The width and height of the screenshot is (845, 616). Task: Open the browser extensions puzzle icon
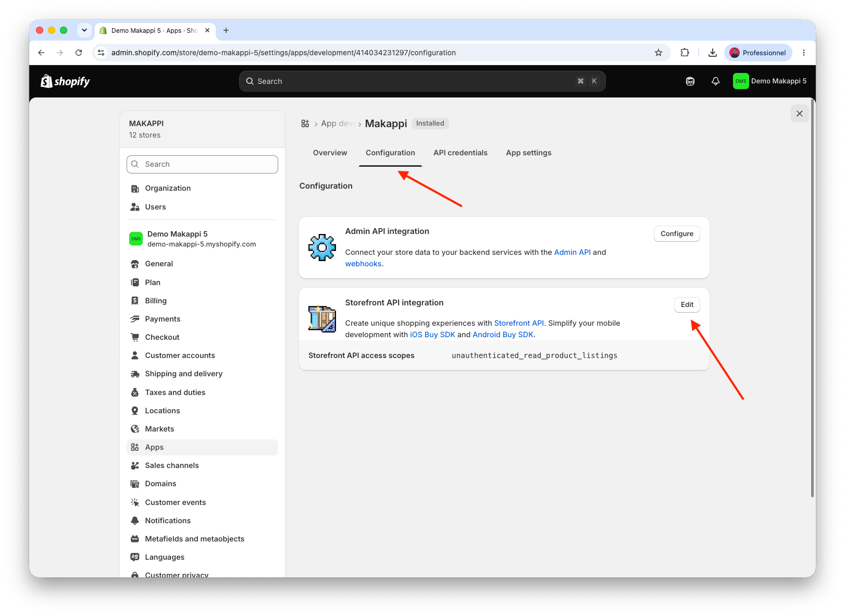click(x=685, y=53)
